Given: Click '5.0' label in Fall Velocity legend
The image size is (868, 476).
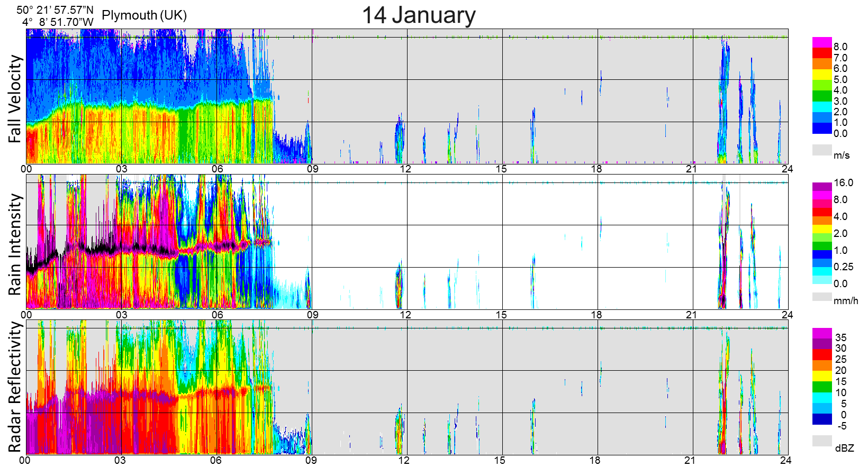Looking at the screenshot, I should (840, 79).
